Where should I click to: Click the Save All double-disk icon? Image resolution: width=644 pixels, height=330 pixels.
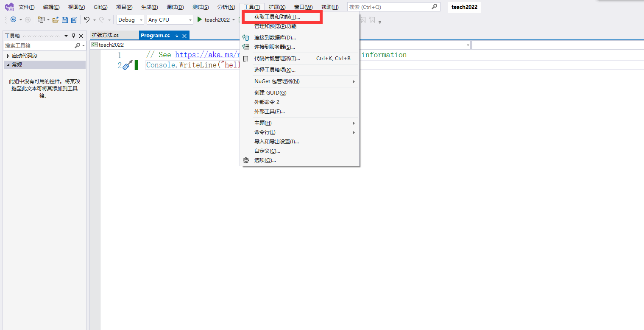[74, 20]
